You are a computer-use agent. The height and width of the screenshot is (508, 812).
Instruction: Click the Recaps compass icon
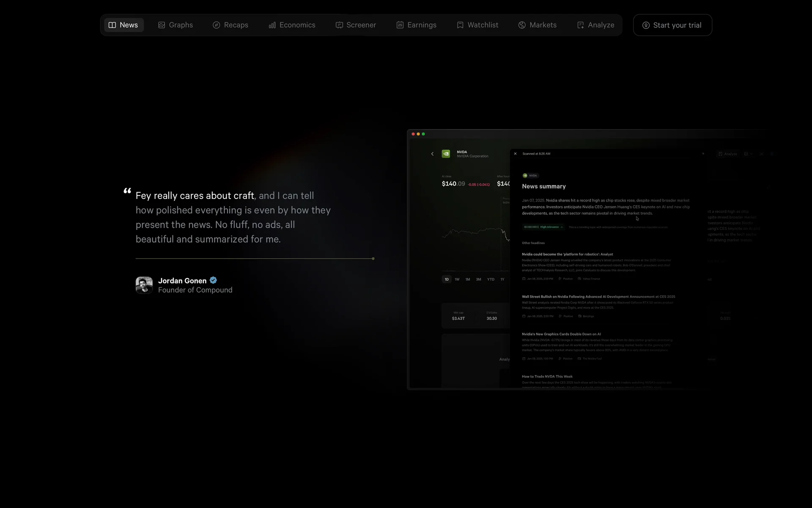[216, 25]
